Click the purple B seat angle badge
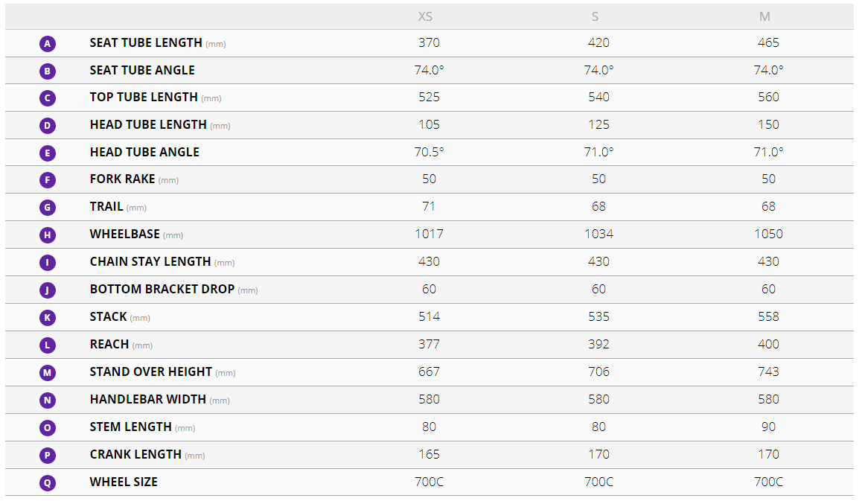Viewport: 865px width, 504px height. (x=48, y=71)
